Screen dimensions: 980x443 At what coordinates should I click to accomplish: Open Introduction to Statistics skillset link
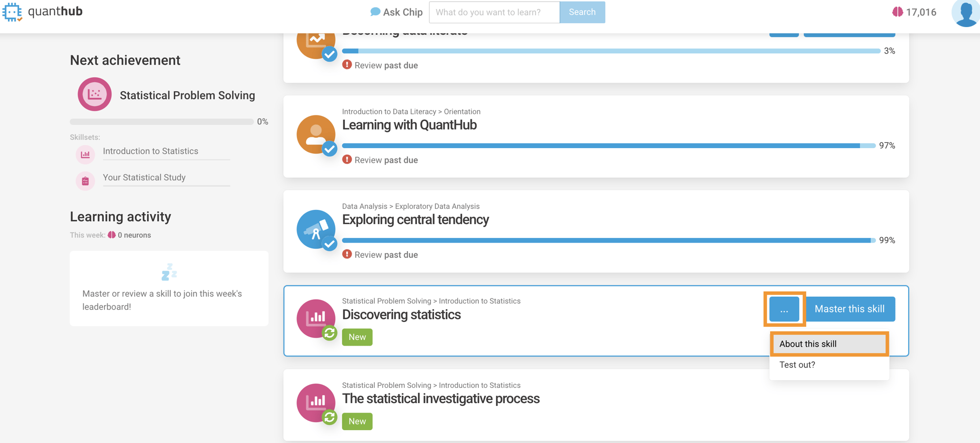(151, 151)
